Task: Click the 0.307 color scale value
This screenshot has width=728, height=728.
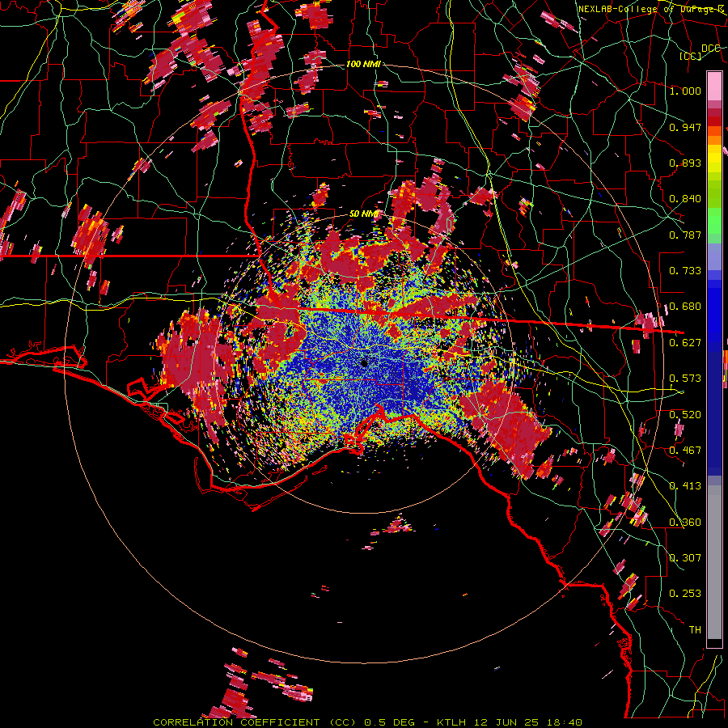Action: pos(685,558)
